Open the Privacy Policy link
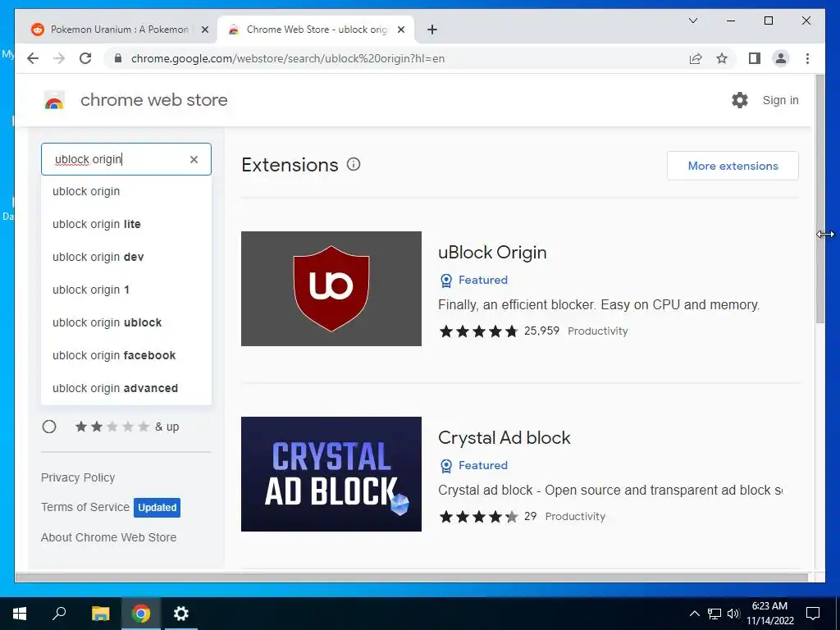840x630 pixels. [78, 477]
